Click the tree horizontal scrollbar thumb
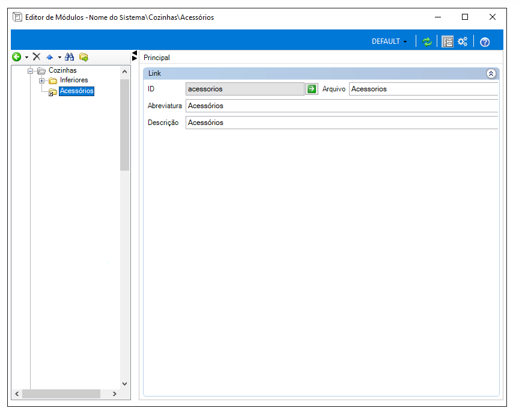The height and width of the screenshot is (420, 519). click(61, 394)
